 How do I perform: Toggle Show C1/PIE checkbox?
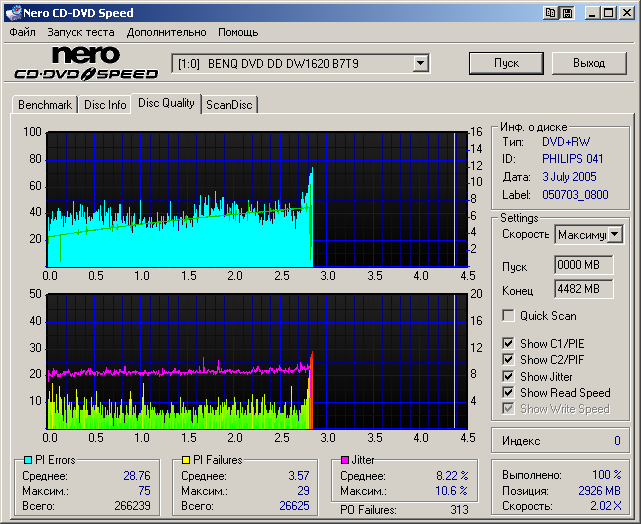(509, 344)
